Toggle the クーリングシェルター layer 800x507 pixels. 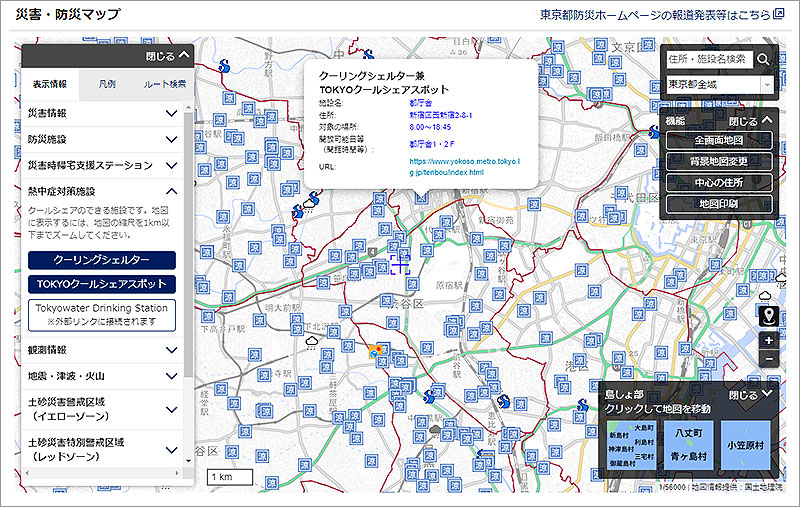point(102,260)
